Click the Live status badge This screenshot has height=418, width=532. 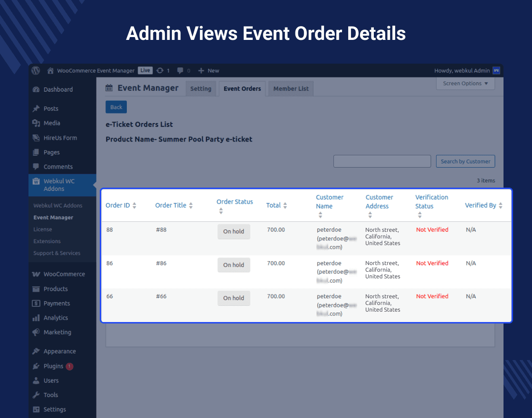145,71
